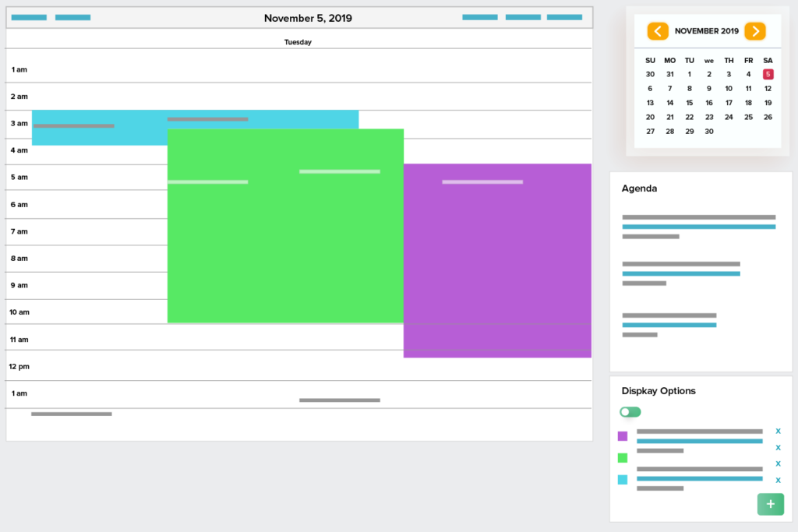The width and height of the screenshot is (798, 532).
Task: Click the Tuesday column header
Action: click(298, 41)
